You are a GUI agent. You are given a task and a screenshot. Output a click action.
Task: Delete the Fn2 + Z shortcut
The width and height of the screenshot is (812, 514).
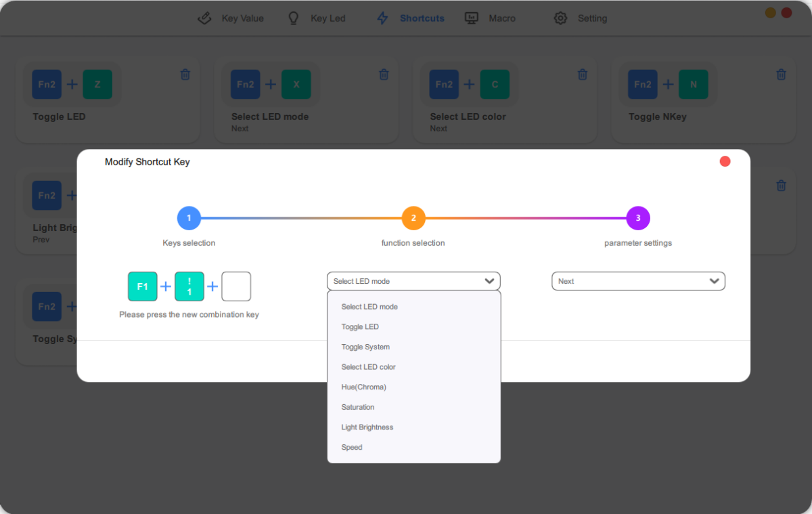pos(185,74)
